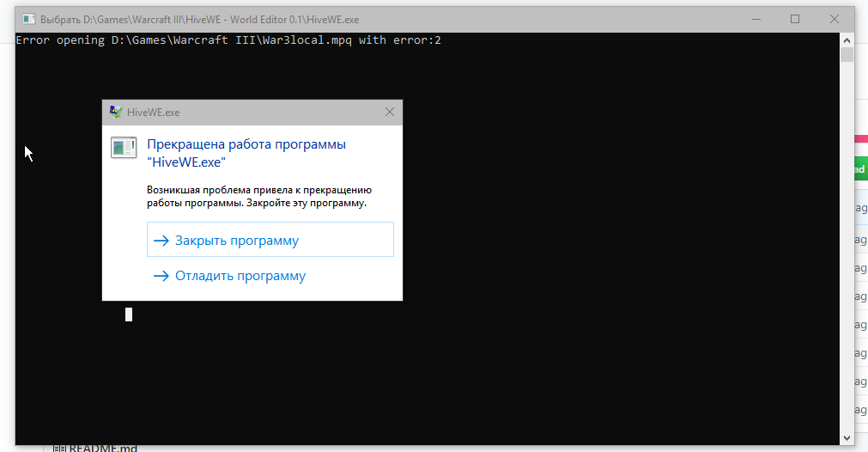Click the 'Error opening ... War3local.mpq' console line
This screenshot has width=868, height=452.
[228, 40]
